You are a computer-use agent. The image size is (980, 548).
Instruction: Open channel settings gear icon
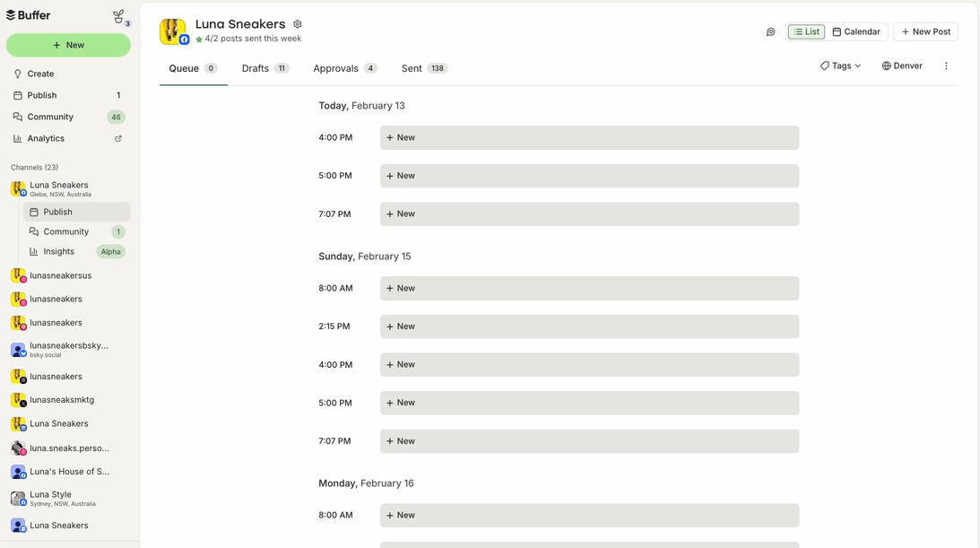pos(298,23)
